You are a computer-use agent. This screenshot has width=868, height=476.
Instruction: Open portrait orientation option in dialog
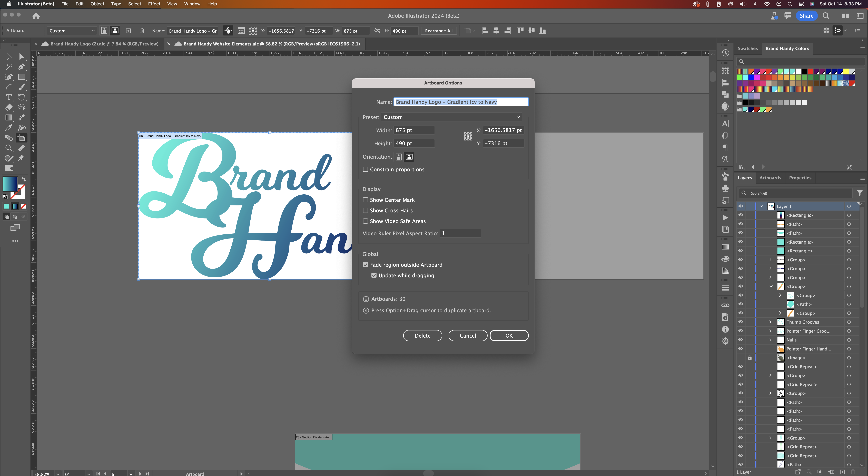pyautogui.click(x=398, y=157)
